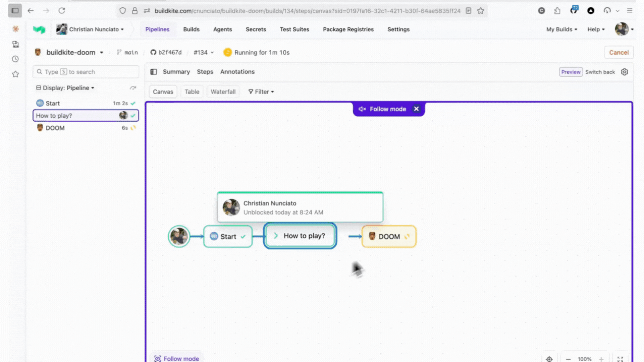
Task: Click the 100% zoom level control
Action: [x=585, y=359]
